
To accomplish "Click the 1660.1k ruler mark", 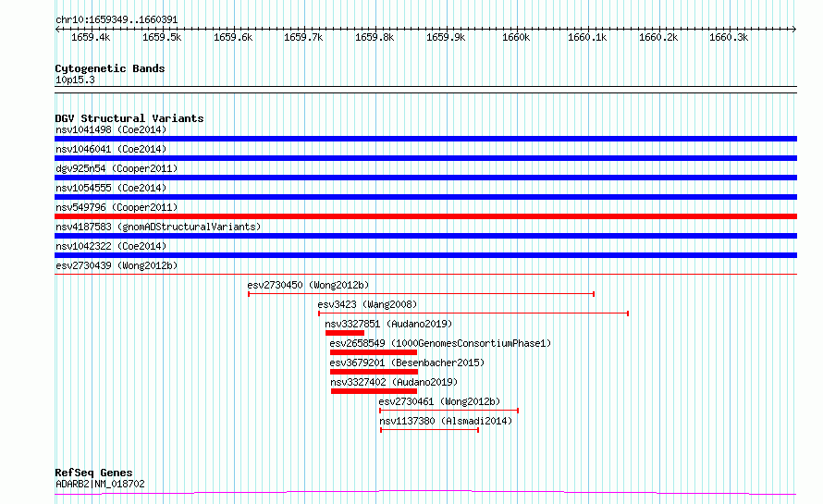I will (x=587, y=37).
